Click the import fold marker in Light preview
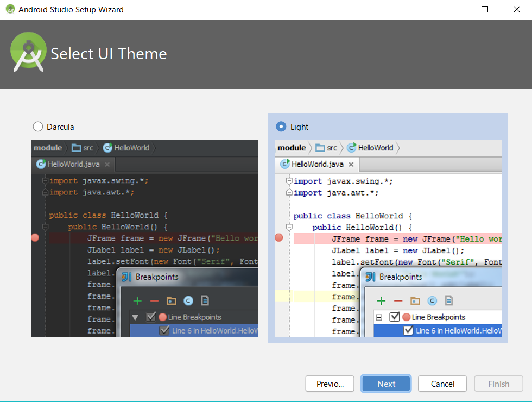Viewport: 532px width, 402px height. pos(289,181)
